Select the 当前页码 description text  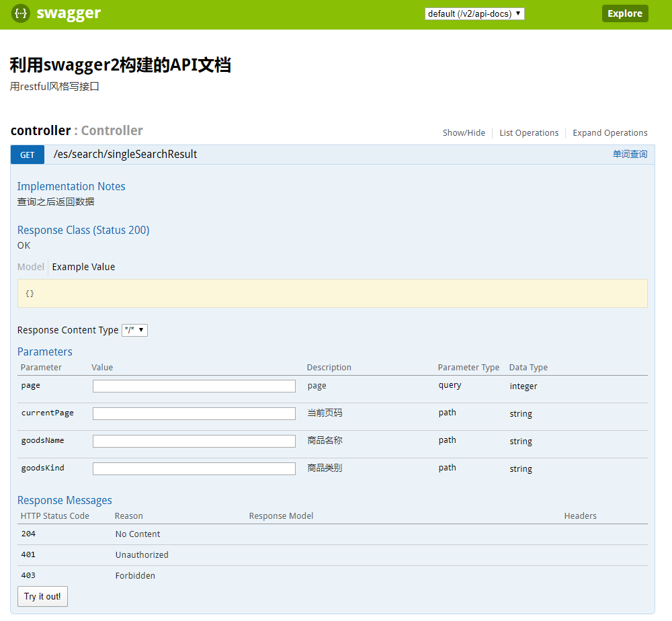(325, 413)
